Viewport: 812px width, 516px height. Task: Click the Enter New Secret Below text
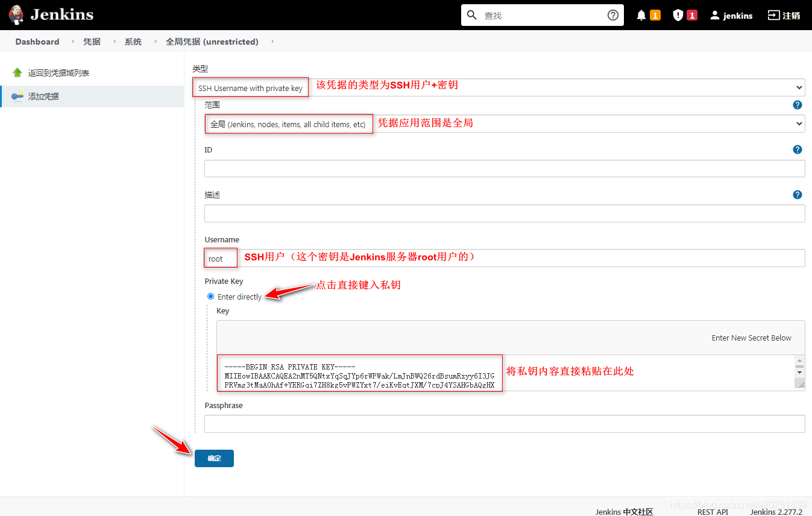(x=752, y=338)
